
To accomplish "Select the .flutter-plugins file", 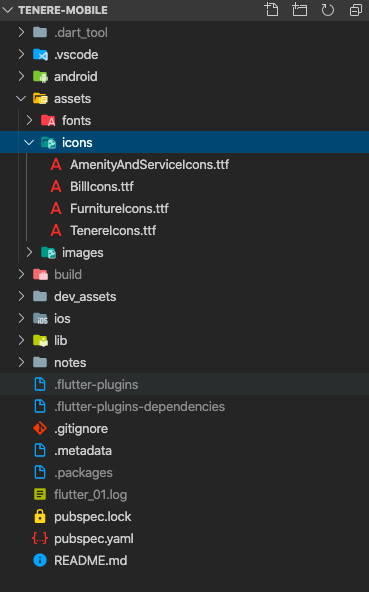I will tap(184, 384).
